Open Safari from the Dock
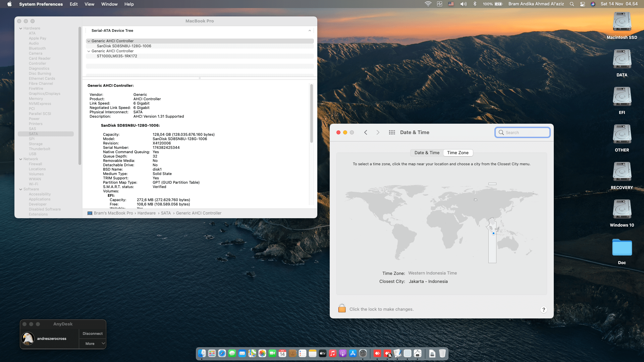644x362 pixels. pos(222,353)
